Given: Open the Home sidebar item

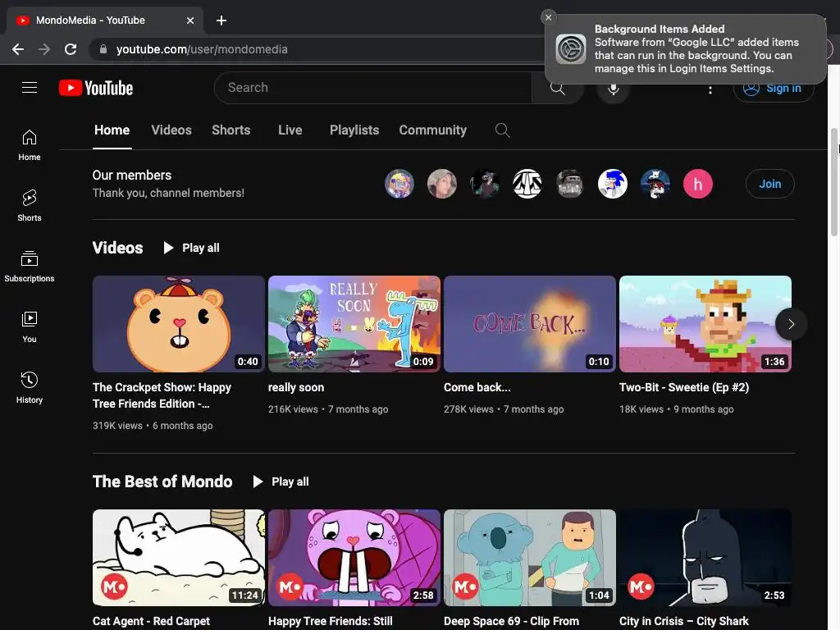Looking at the screenshot, I should pyautogui.click(x=30, y=144).
